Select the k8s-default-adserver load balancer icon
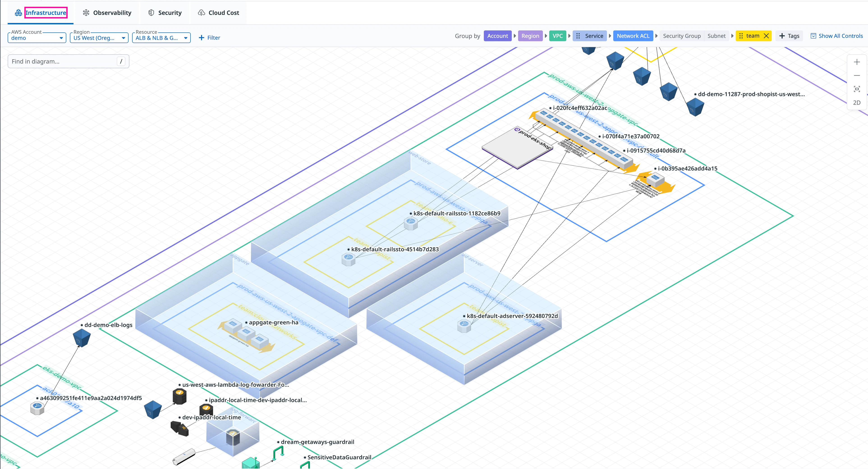The width and height of the screenshot is (868, 469). click(x=464, y=326)
